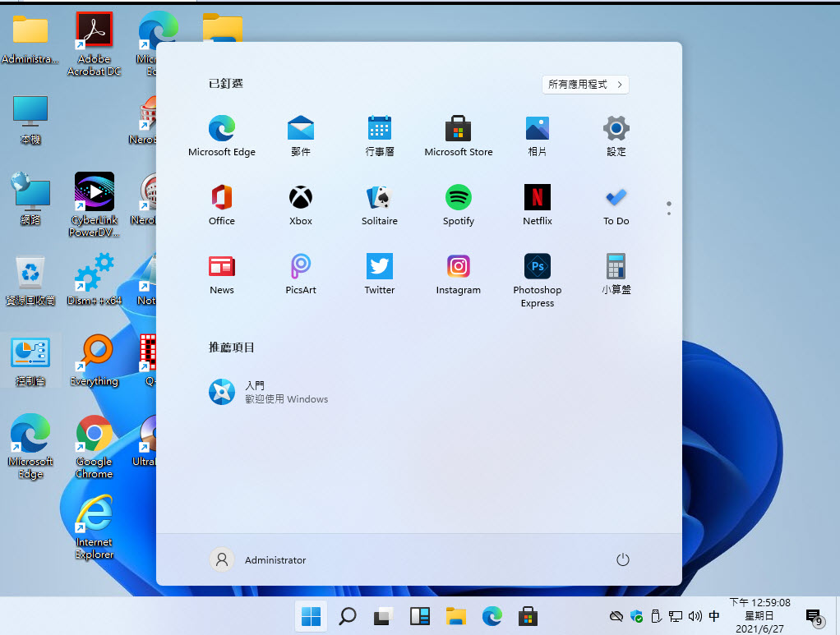Screen dimensions: 840x635
Task: Select the Internet Explorer desktop shortcut
Action: click(95, 527)
